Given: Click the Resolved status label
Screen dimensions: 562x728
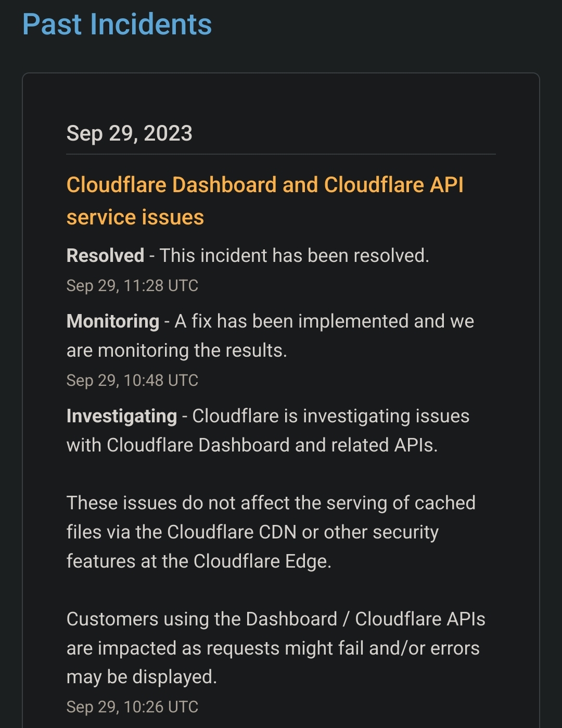Looking at the screenshot, I should pos(105,256).
